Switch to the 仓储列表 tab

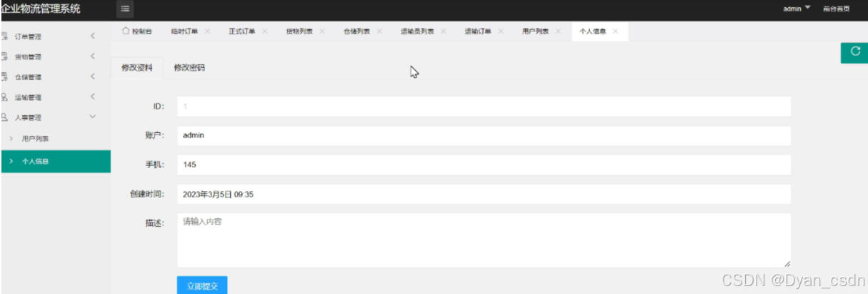(x=356, y=31)
